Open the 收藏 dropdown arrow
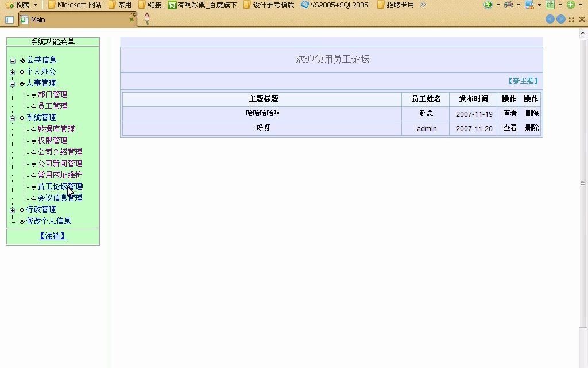The width and height of the screenshot is (588, 368). click(x=36, y=5)
